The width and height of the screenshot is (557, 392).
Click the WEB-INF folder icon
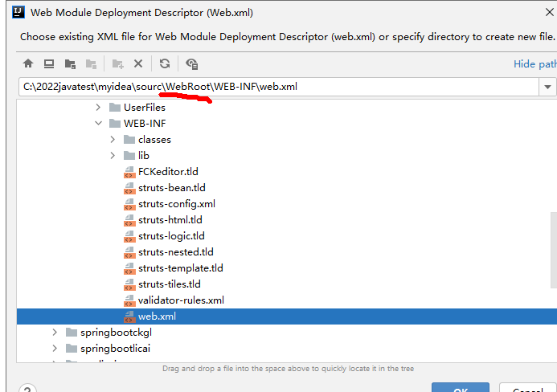(115, 123)
